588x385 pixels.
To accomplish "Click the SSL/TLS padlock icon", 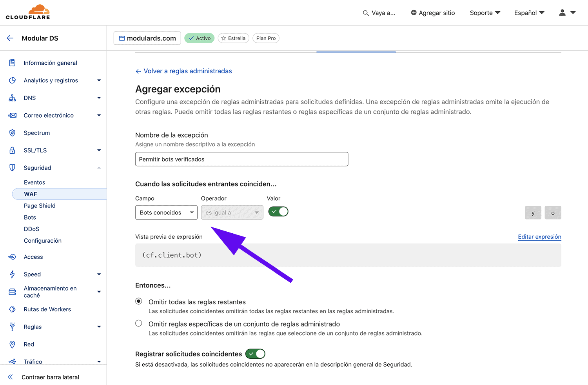I will coord(13,150).
